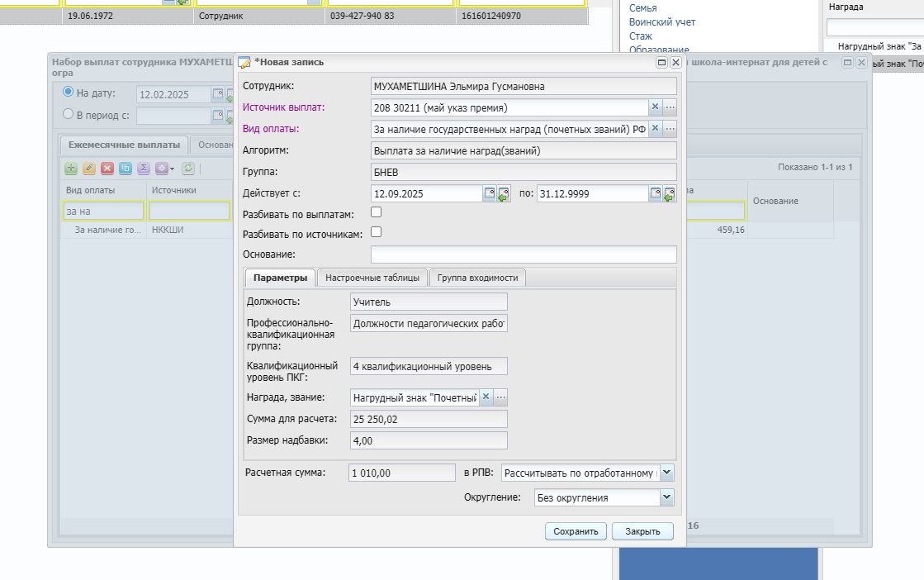Open calendar for Действует с date

pyautogui.click(x=490, y=193)
